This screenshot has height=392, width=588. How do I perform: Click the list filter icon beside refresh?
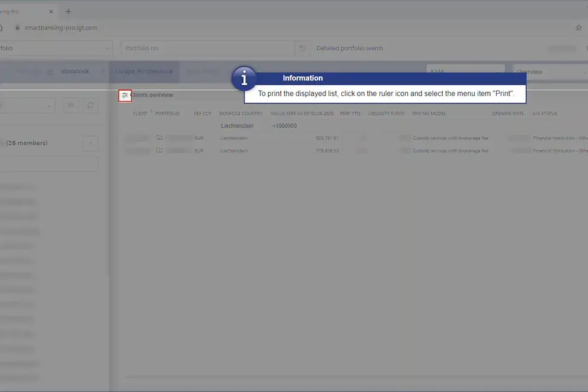(71, 106)
